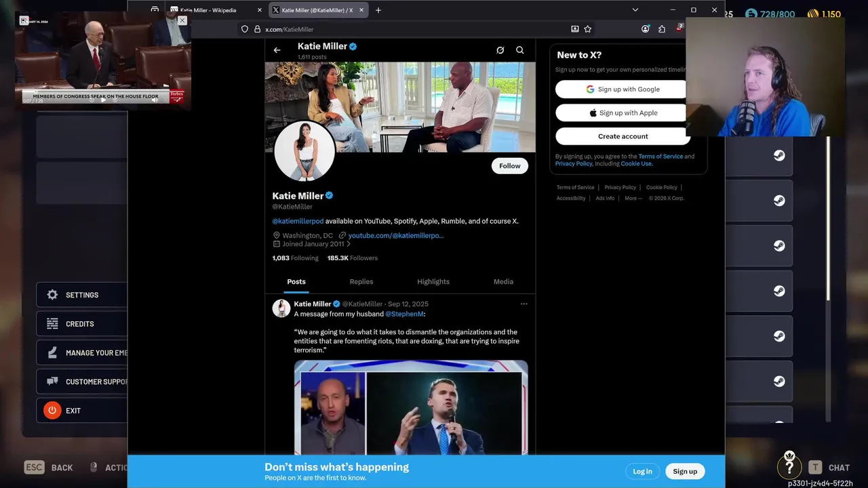Click the verified badge beside the header name
This screenshot has width=868, height=488.
point(353,46)
